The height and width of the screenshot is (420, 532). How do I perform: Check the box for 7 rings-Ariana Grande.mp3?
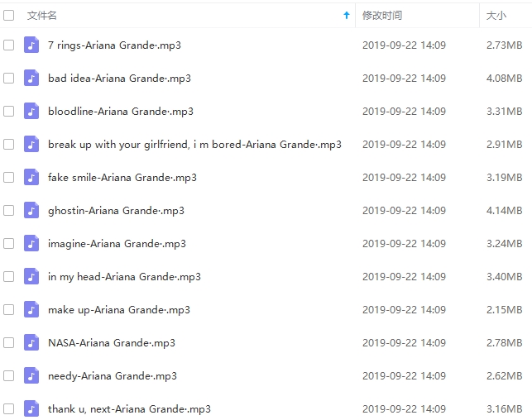click(8, 45)
